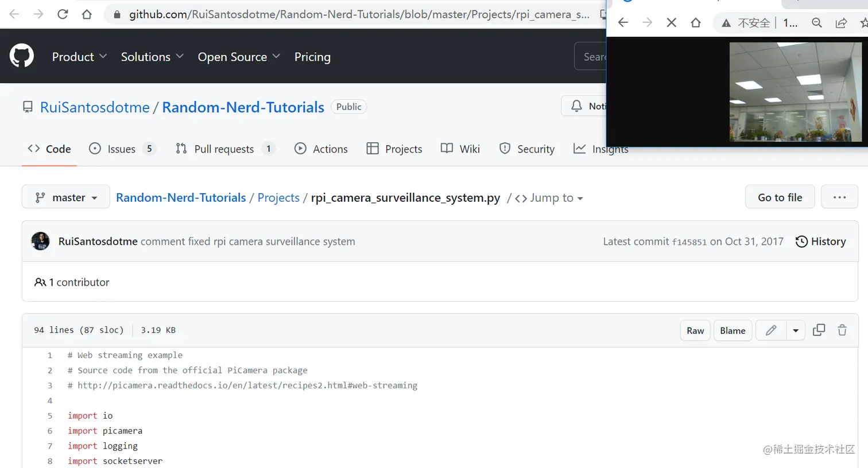The height and width of the screenshot is (468, 868).
Task: Click the Go to file button
Action: coord(780,197)
